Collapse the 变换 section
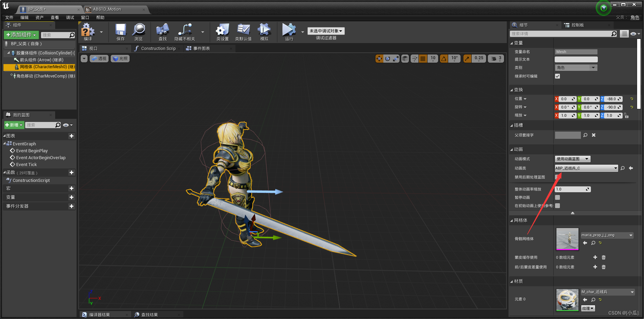The image size is (644, 319). pos(512,90)
